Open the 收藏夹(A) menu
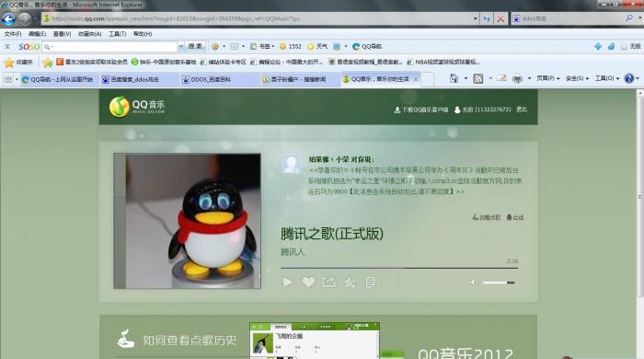 [89, 34]
